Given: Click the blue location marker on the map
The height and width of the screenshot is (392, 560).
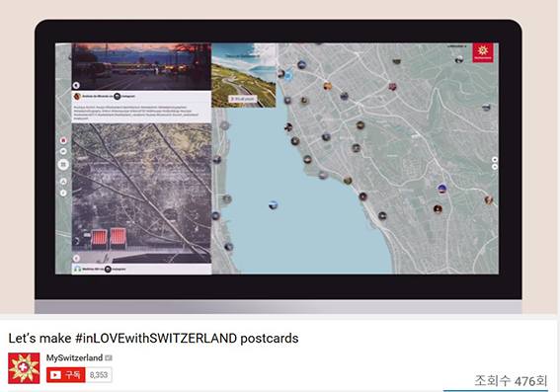Looking at the screenshot, I should pos(288,75).
